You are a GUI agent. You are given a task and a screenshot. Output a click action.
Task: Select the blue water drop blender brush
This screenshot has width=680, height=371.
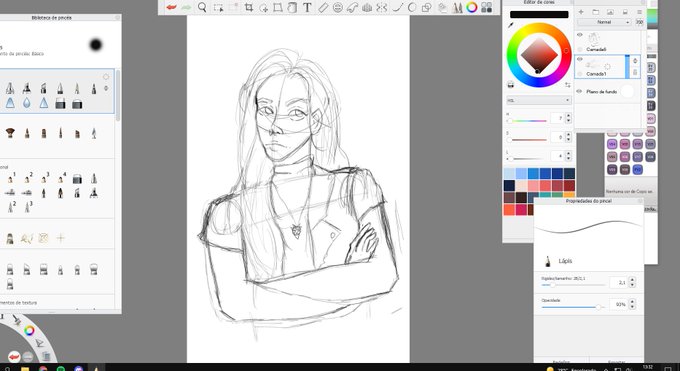pos(27,103)
